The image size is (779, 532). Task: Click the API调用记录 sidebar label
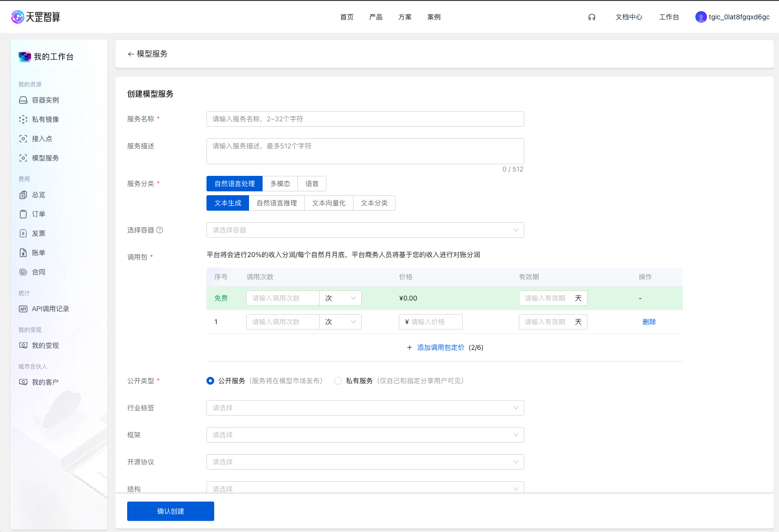click(x=50, y=309)
